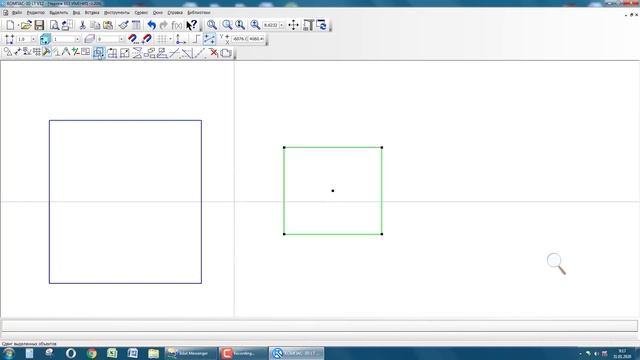Switch to the Viber Messenger taskbar window
The image size is (640, 360).
click(191, 353)
